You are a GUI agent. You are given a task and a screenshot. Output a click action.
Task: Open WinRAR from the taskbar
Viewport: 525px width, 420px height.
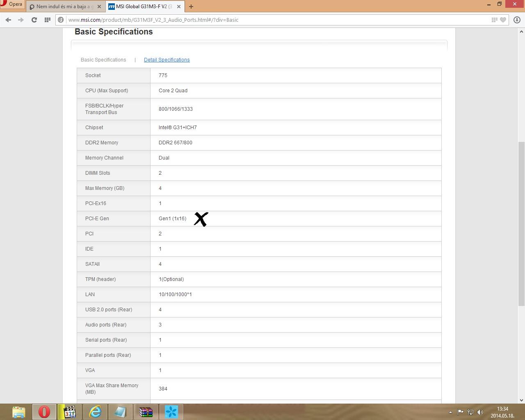(146, 412)
